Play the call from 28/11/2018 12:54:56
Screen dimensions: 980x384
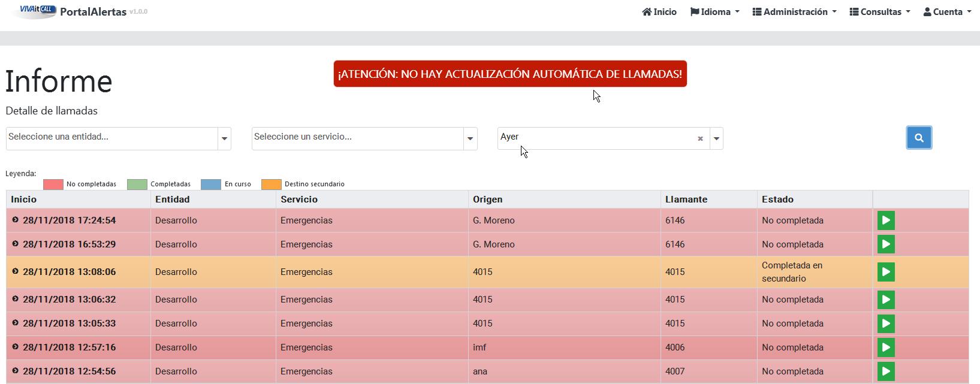click(886, 371)
